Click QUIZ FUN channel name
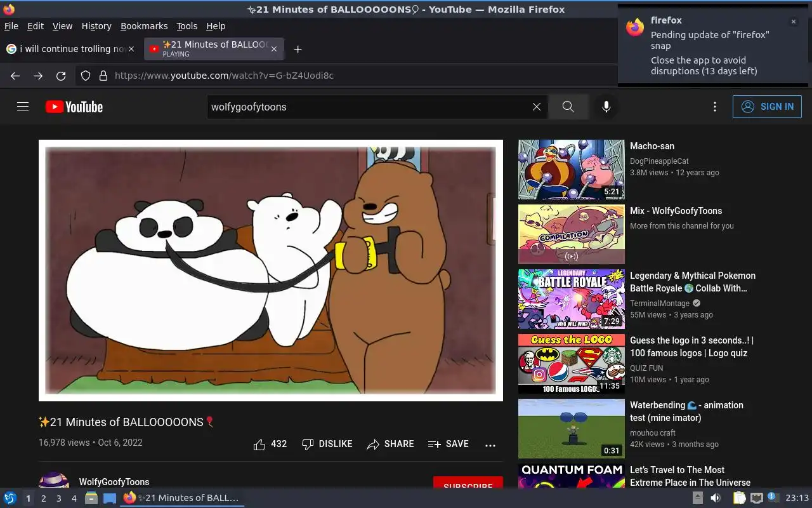 tap(646, 368)
